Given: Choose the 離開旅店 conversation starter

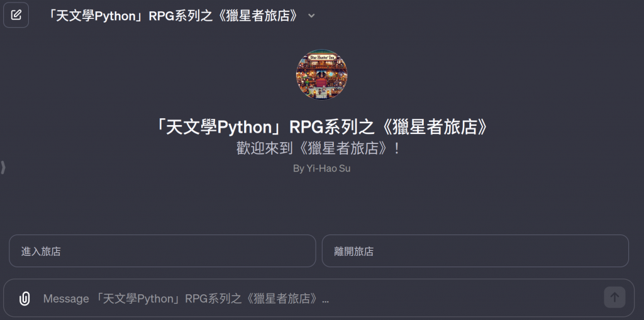Looking at the screenshot, I should click(475, 251).
